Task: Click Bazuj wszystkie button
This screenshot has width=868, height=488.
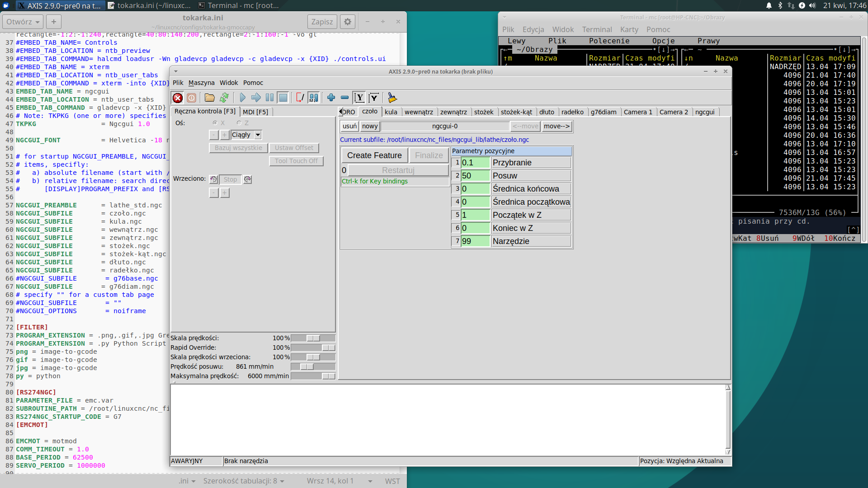Action: (238, 148)
